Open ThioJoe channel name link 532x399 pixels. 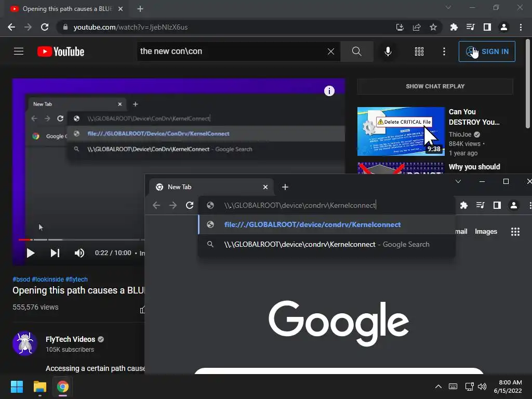click(x=460, y=135)
